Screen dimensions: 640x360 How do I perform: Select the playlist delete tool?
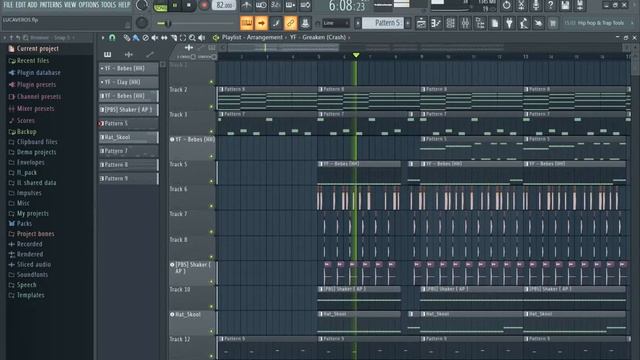(145, 38)
